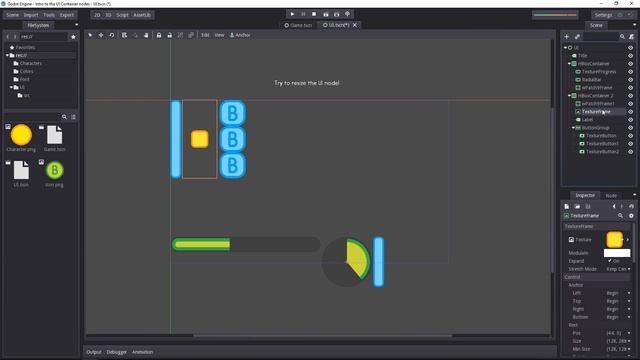Toggle visibility of TextureFrame node
Viewport: 640px width, 360px height.
point(631,111)
